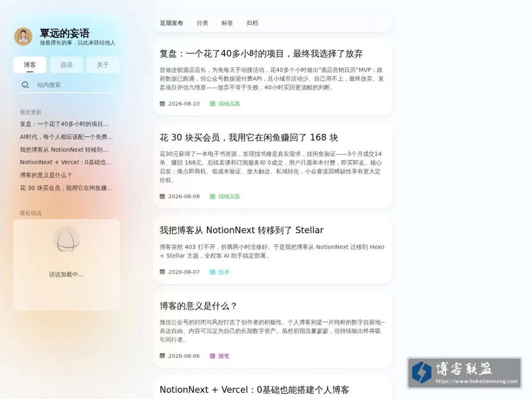Open site title 覃远的妄语
Screen dimensions: 532x399
tap(64, 33)
